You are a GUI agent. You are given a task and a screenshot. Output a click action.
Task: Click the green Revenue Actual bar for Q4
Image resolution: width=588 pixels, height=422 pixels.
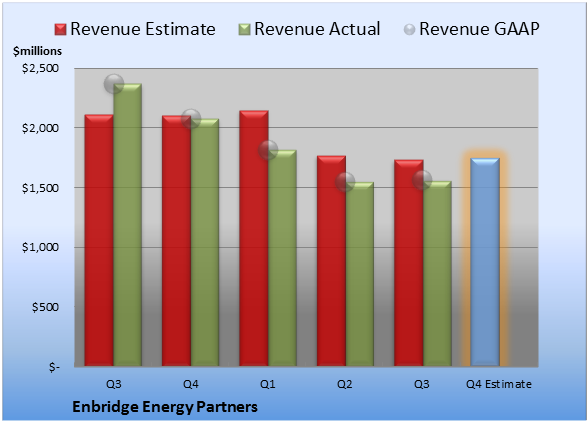pos(205,242)
